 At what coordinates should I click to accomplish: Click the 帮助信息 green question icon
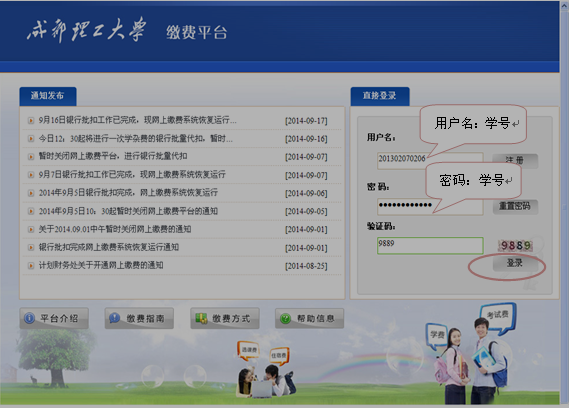(x=286, y=318)
